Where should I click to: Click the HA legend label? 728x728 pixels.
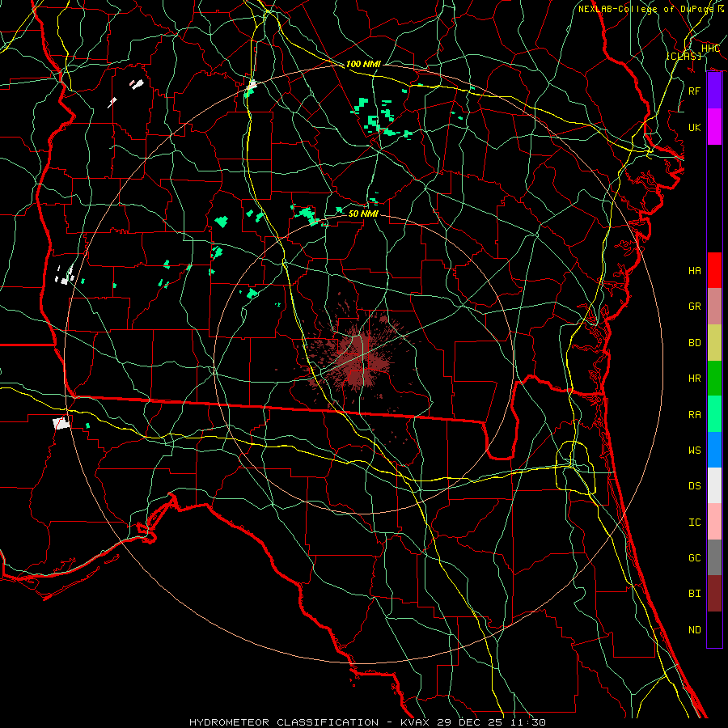(695, 270)
